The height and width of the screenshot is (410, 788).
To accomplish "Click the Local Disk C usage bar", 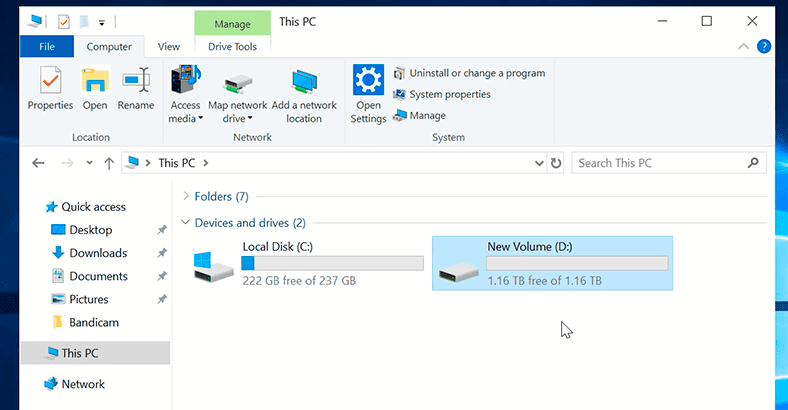I will pos(332,263).
